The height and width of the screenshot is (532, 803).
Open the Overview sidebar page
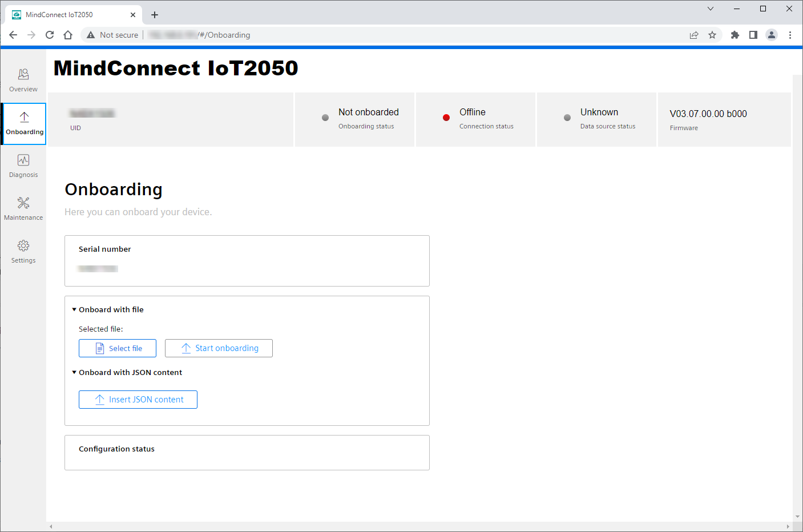pyautogui.click(x=23, y=80)
